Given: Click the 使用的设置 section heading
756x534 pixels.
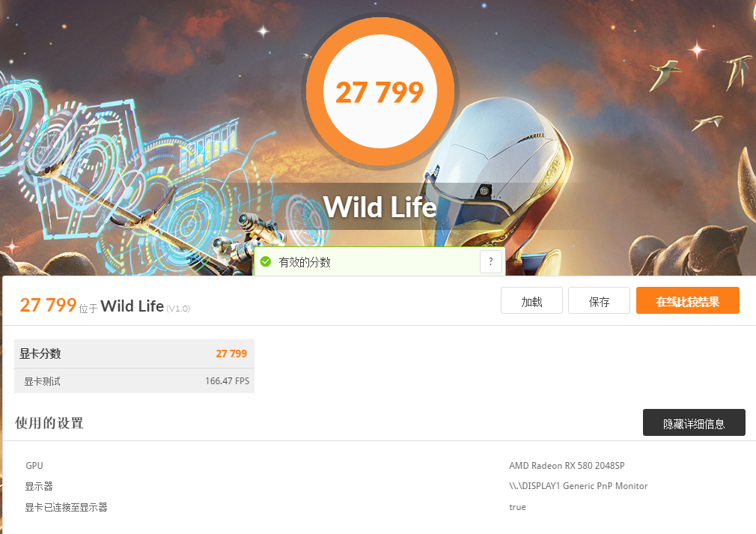Looking at the screenshot, I should (49, 423).
